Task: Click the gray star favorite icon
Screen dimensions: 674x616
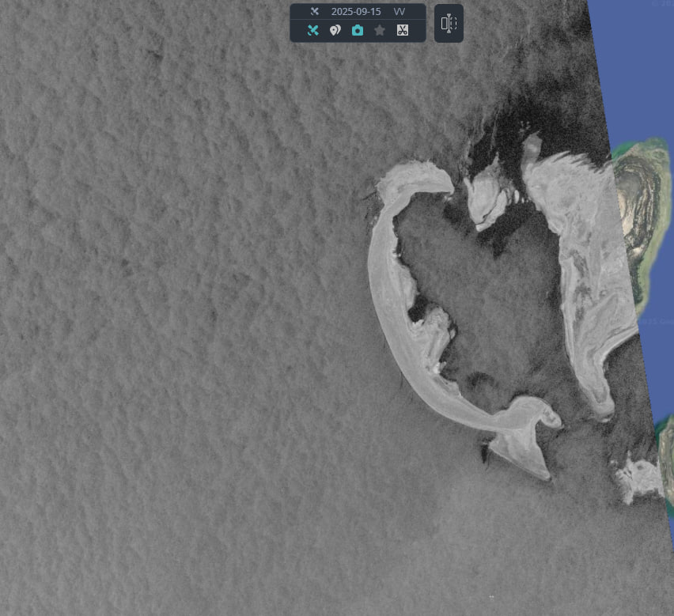Action: point(380,31)
